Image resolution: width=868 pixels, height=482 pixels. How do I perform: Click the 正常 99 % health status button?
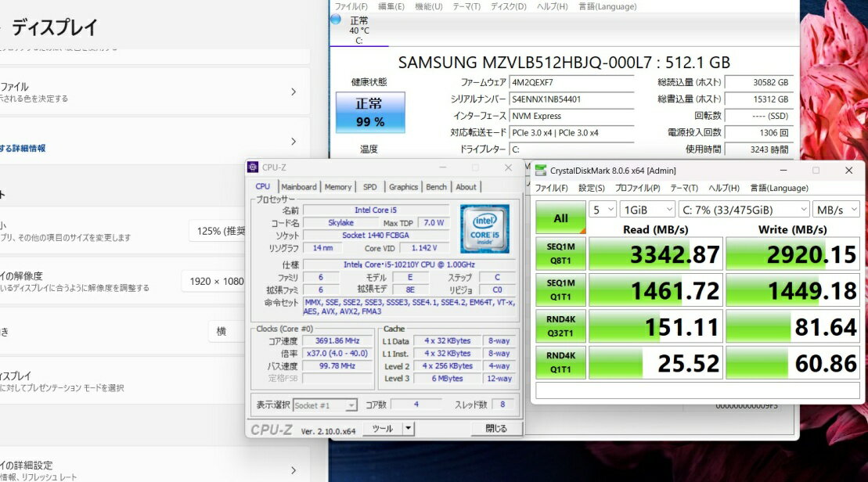pyautogui.click(x=370, y=113)
